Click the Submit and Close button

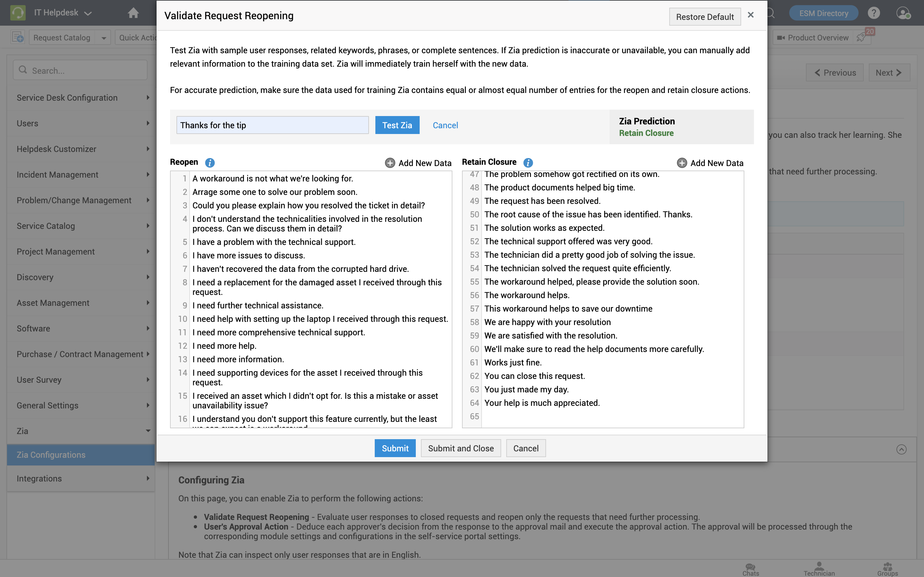point(460,448)
